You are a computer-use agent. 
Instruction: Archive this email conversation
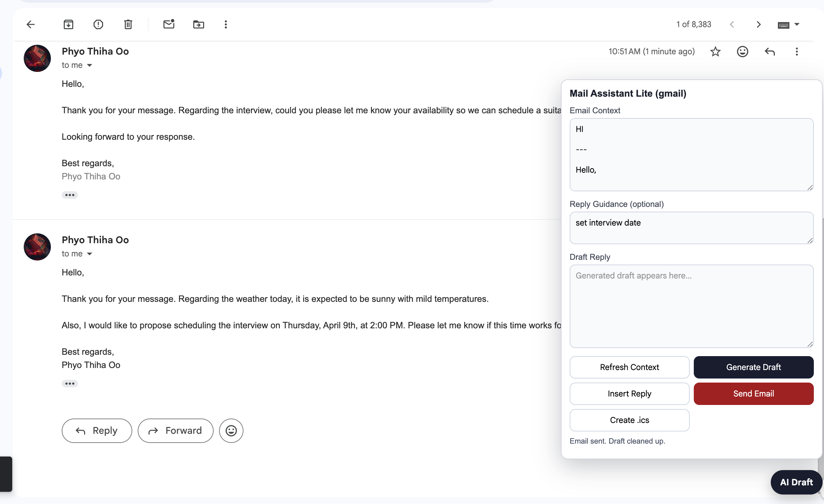tap(68, 24)
